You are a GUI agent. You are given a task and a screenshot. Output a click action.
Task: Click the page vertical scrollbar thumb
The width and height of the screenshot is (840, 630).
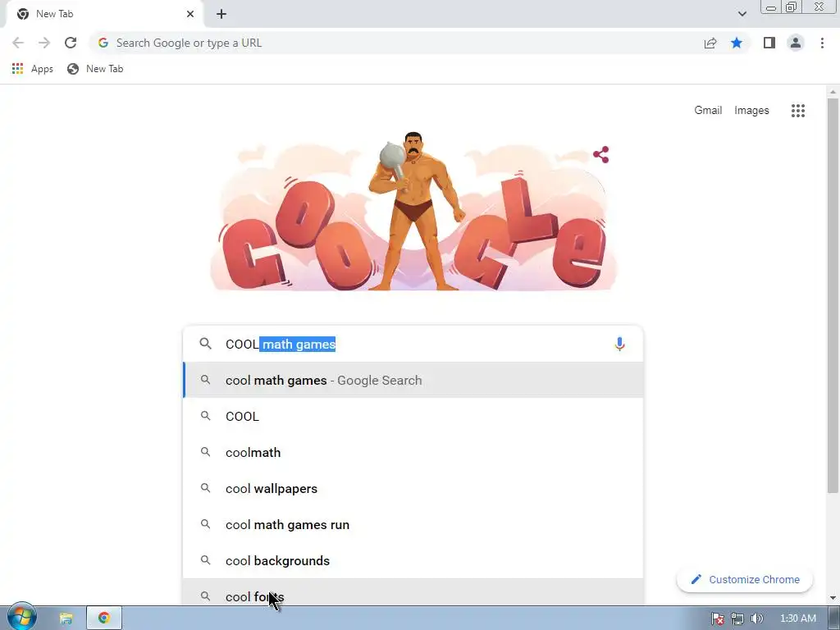(832, 294)
